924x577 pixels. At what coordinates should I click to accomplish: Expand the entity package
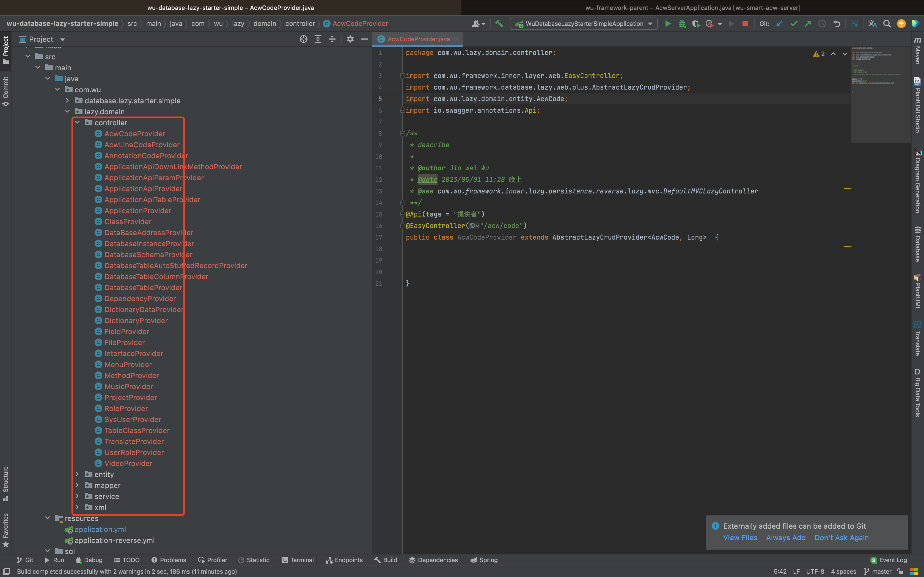point(78,474)
